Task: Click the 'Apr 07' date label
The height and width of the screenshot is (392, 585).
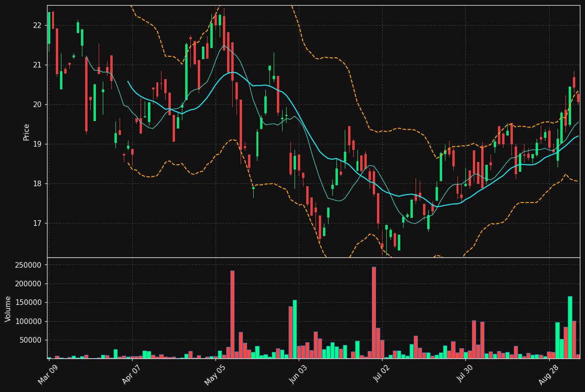Action: (132, 374)
